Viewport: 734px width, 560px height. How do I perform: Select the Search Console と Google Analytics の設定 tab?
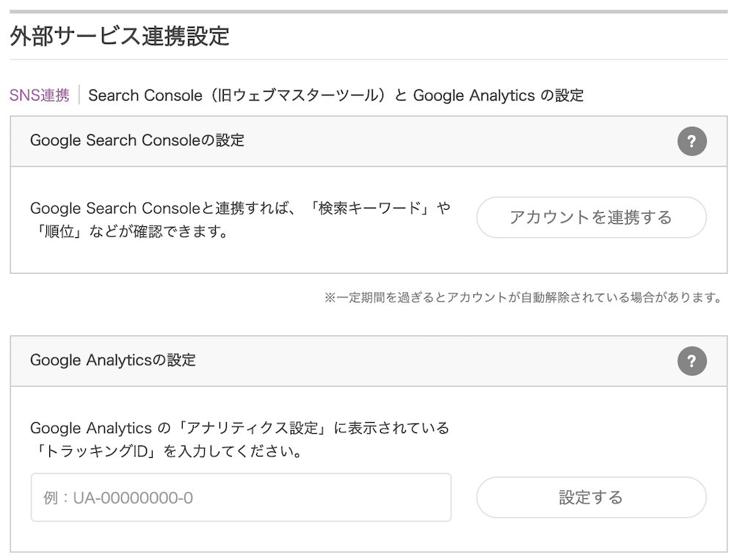click(335, 95)
